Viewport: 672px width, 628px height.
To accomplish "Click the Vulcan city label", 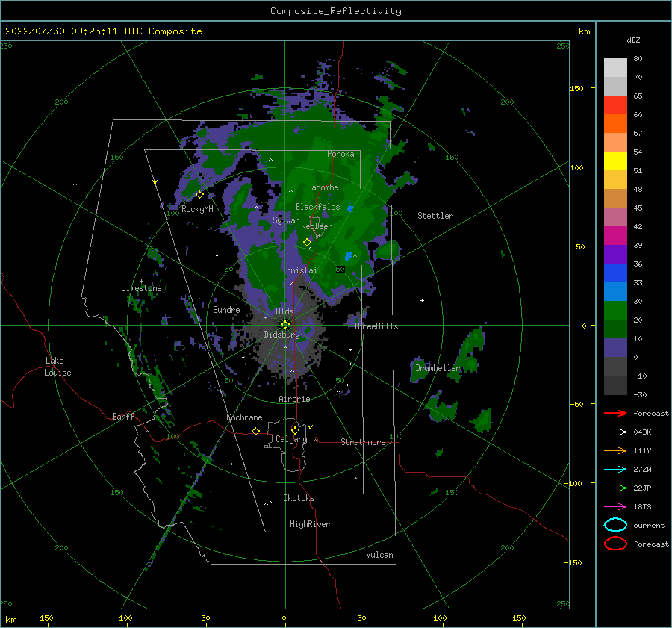I will coord(379,555).
